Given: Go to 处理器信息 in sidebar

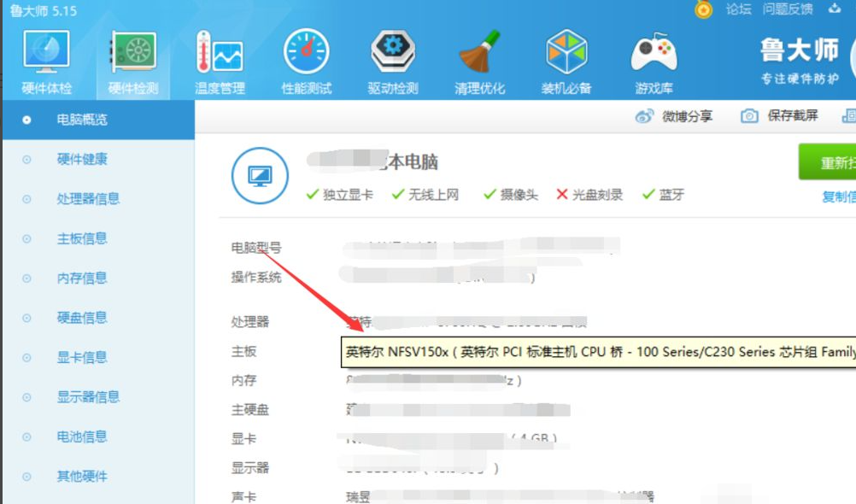Looking at the screenshot, I should pyautogui.click(x=88, y=199).
